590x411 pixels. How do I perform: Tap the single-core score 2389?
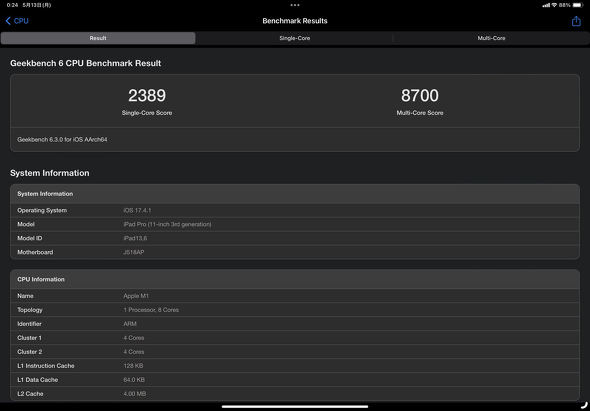click(147, 96)
